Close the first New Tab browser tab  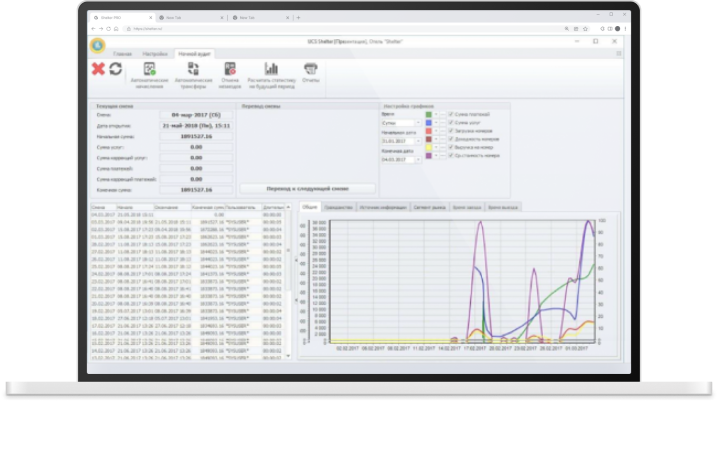click(222, 17)
